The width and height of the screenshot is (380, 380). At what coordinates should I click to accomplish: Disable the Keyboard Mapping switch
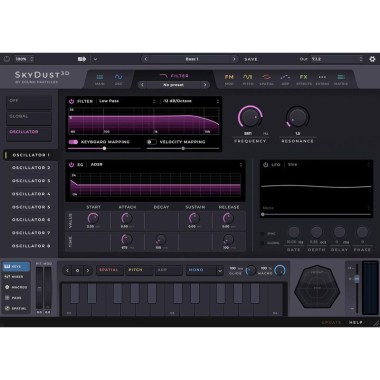[x=73, y=142]
